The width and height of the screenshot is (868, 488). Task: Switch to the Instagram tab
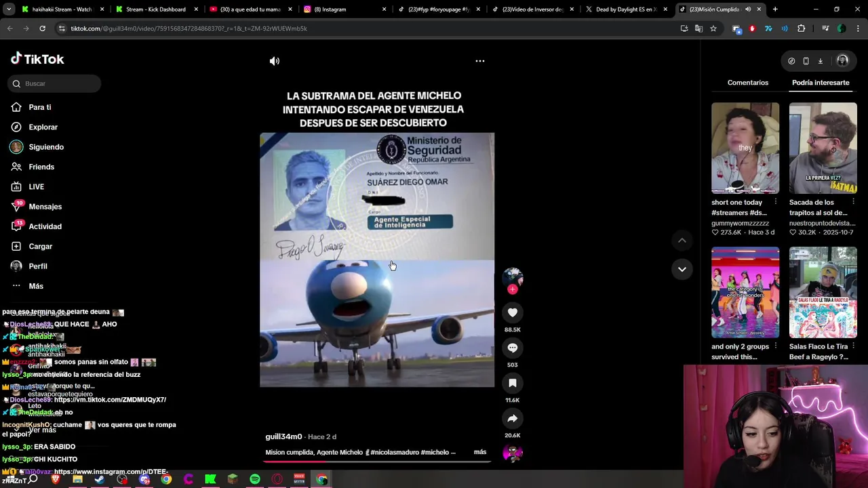tap(343, 9)
